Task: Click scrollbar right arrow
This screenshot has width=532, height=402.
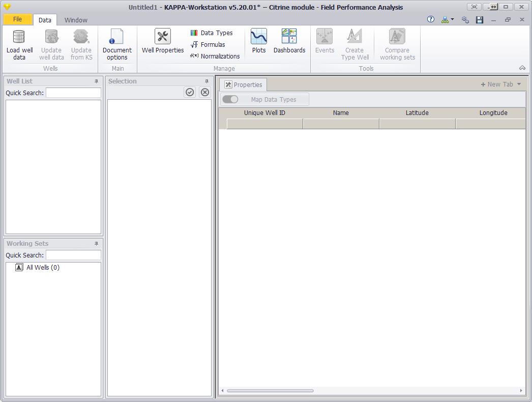Action: (x=521, y=390)
